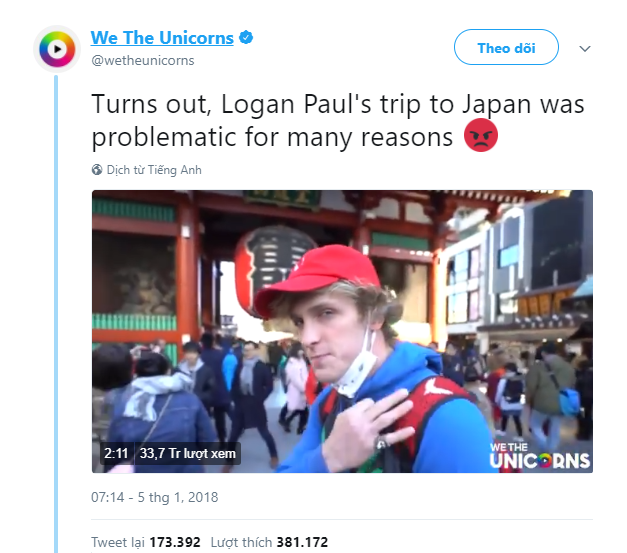Click the colorful O in UNICORNS watermark
Image resolution: width=627 pixels, height=553 pixels.
pyautogui.click(x=545, y=461)
